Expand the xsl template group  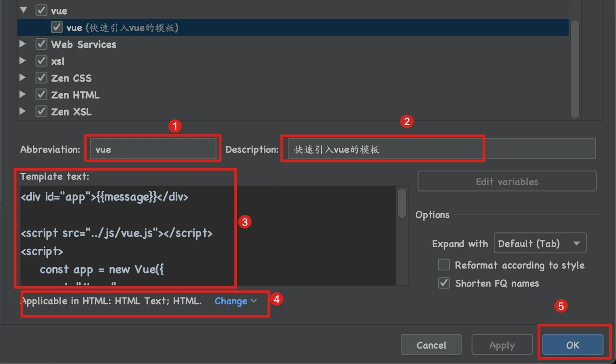click(23, 61)
